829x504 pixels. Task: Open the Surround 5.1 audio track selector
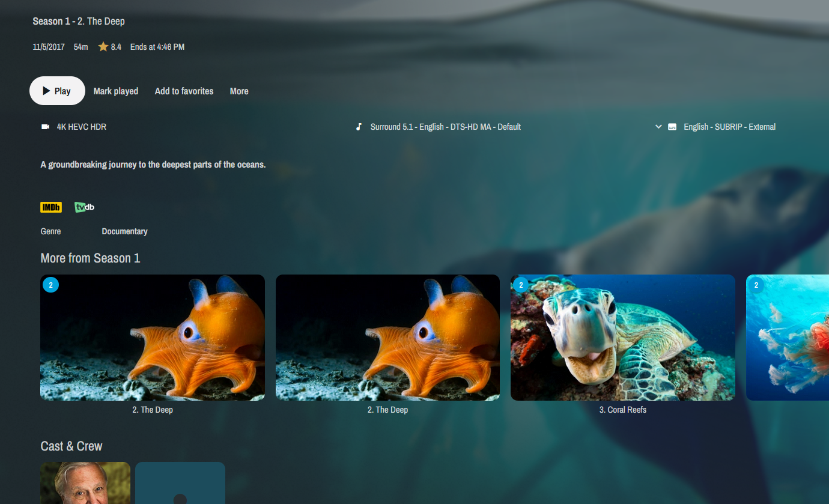(445, 127)
